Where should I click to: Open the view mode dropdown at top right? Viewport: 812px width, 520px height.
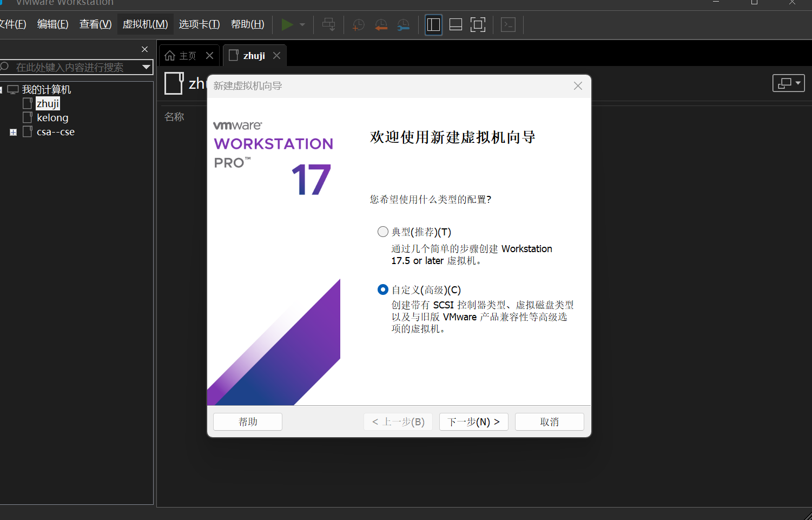point(789,83)
